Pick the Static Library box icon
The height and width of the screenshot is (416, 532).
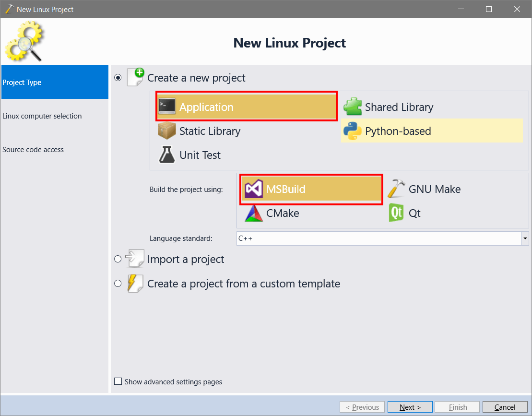[x=166, y=131]
